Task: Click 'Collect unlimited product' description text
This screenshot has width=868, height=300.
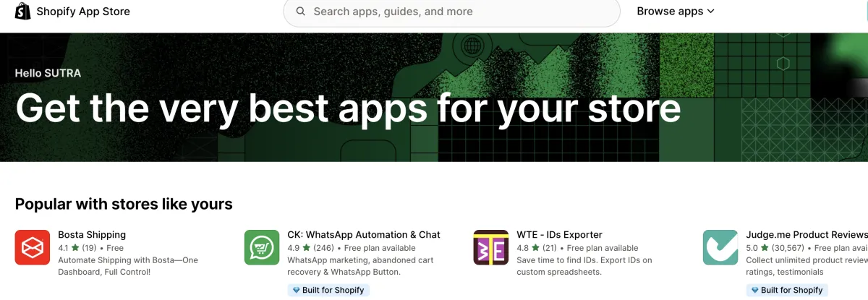Action: (x=807, y=266)
